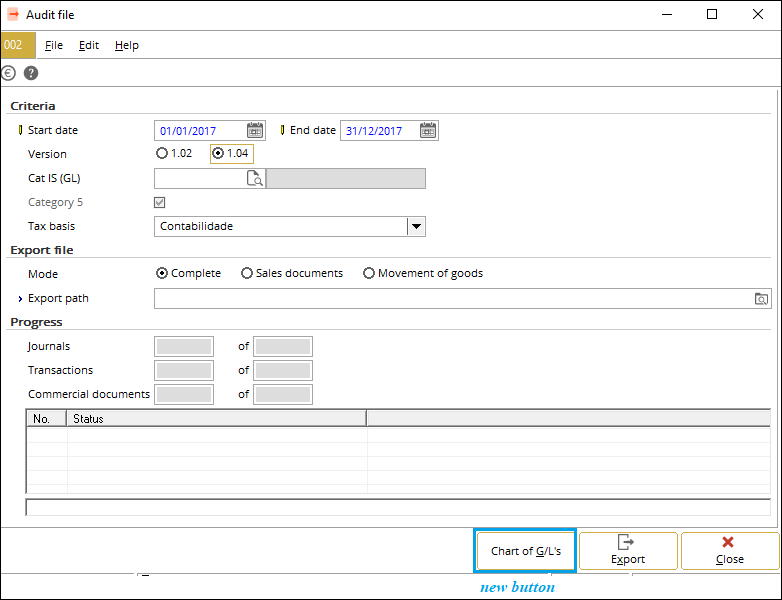The width and height of the screenshot is (782, 600).
Task: Expand the Tax basis dropdown
Action: coord(416,226)
